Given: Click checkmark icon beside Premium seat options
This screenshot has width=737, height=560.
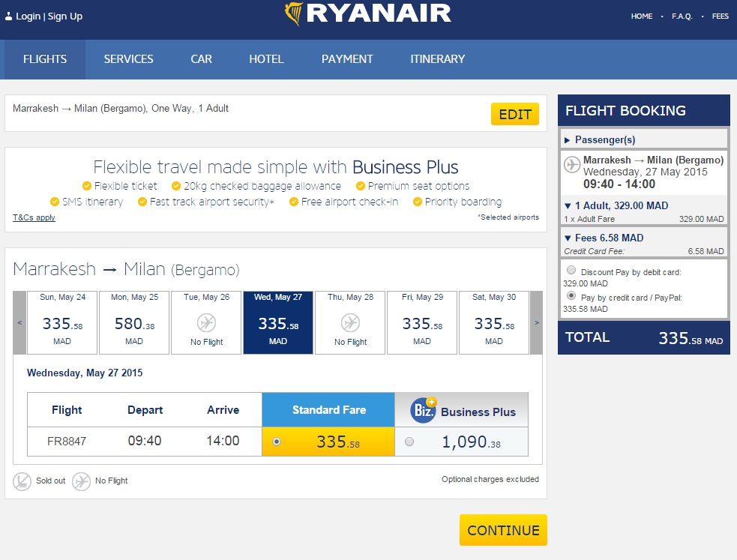Looking at the screenshot, I should click(361, 186).
